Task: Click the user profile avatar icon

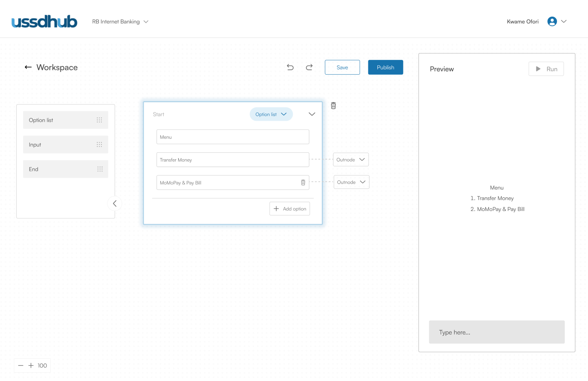Action: tap(552, 22)
